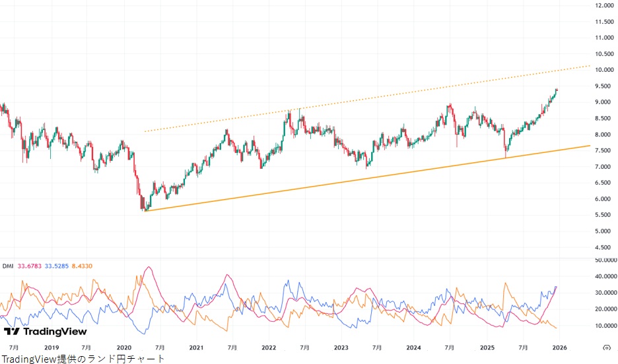Click the 2019 label on time axis
This screenshot has width=618, height=364.
click(51, 347)
